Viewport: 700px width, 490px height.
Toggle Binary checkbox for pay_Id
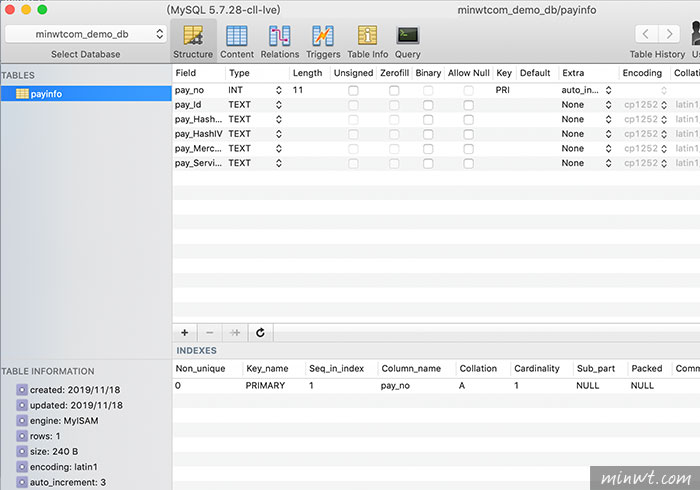pyautogui.click(x=428, y=105)
